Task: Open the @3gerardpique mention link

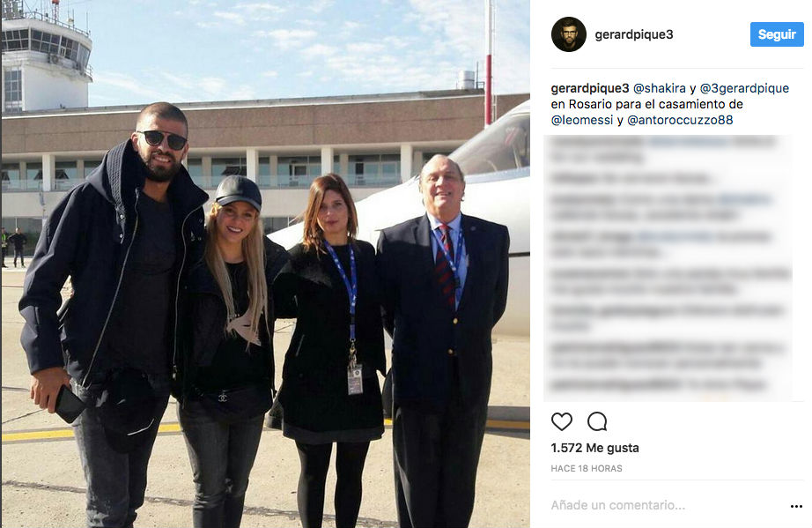Action: pos(744,89)
